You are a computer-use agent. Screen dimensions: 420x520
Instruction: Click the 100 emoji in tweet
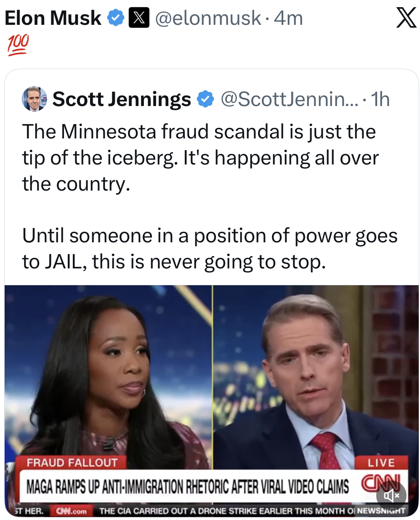18,45
